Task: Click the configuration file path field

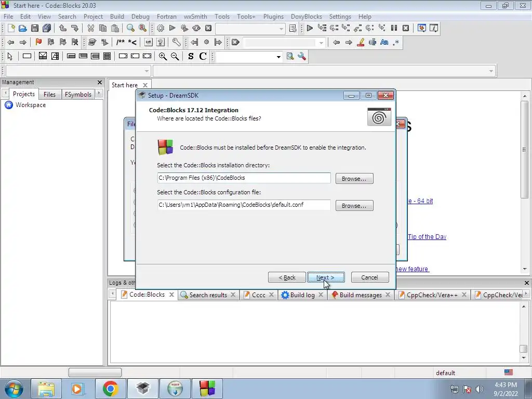Action: 244,205
